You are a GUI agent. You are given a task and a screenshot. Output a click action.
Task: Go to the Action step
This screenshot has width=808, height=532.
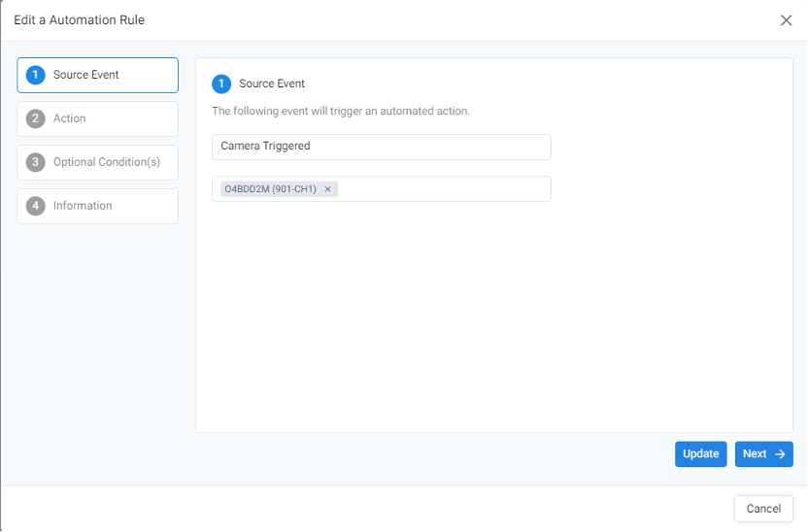click(97, 118)
